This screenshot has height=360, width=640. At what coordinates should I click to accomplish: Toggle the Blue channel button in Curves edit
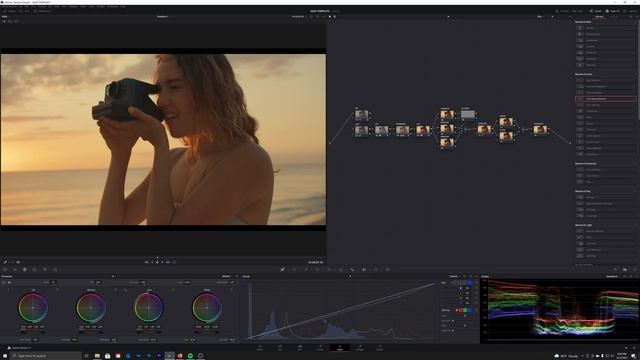469,282
